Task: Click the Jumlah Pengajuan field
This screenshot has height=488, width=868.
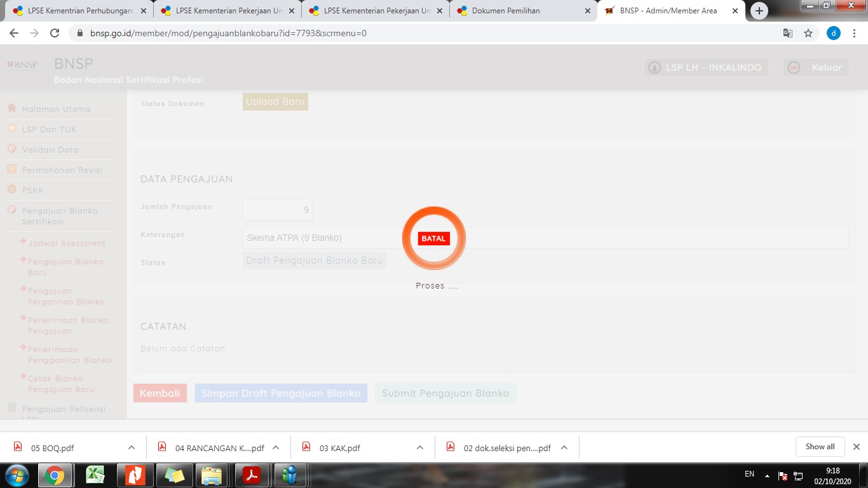Action: pyautogui.click(x=277, y=210)
